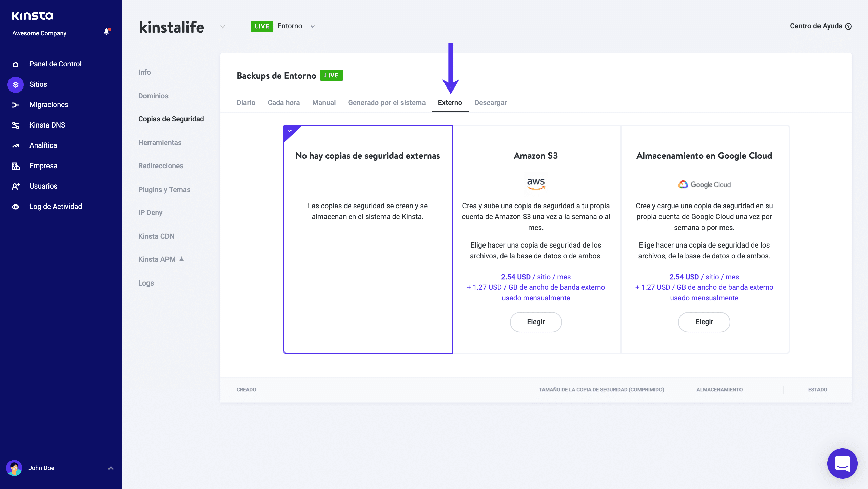
Task: Click the Usuarios add-user icon
Action: click(x=16, y=187)
